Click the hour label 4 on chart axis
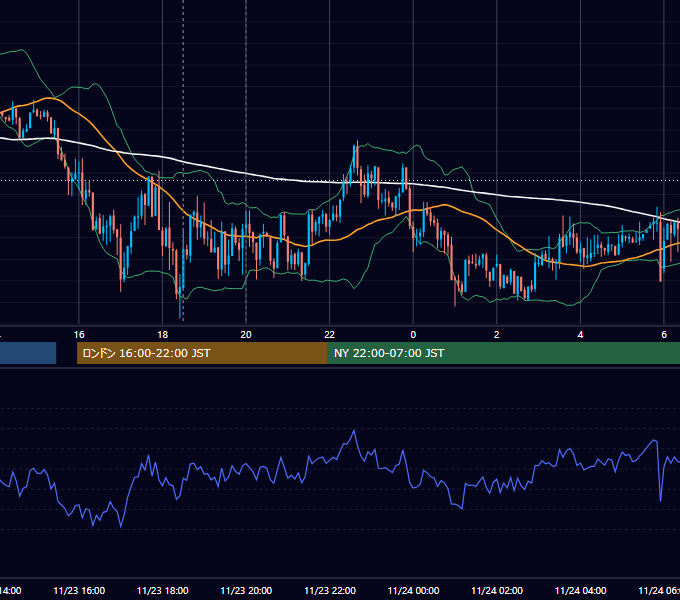 pos(580,335)
